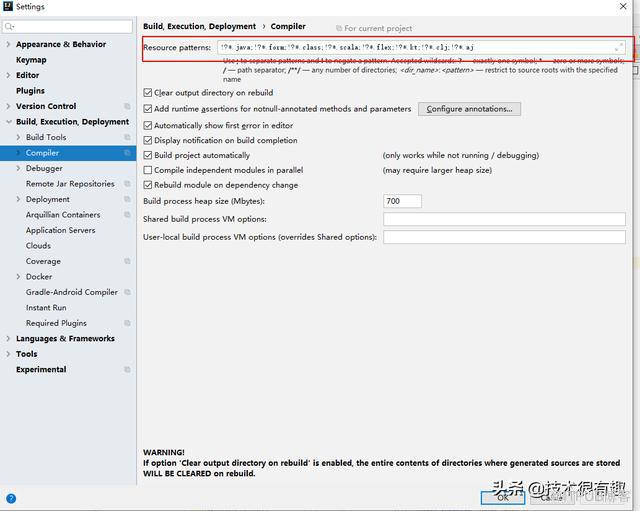
Task: Click Build process heap size field
Action: tap(402, 201)
